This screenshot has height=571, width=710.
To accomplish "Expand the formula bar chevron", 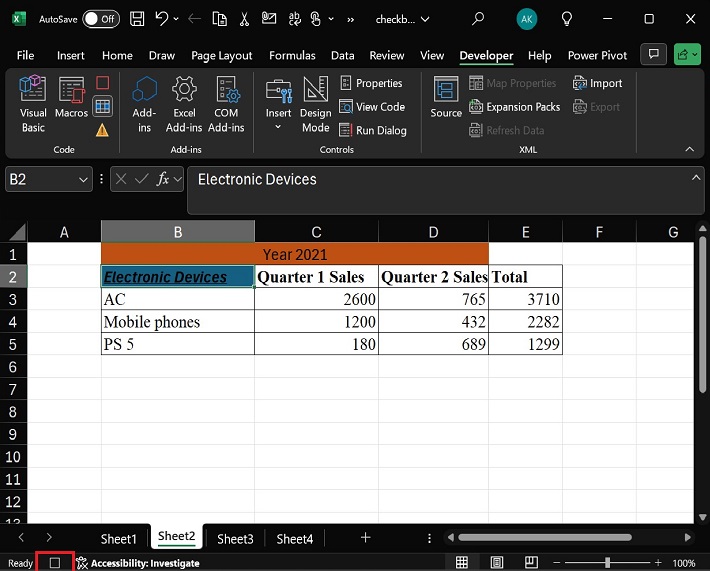I will click(696, 178).
